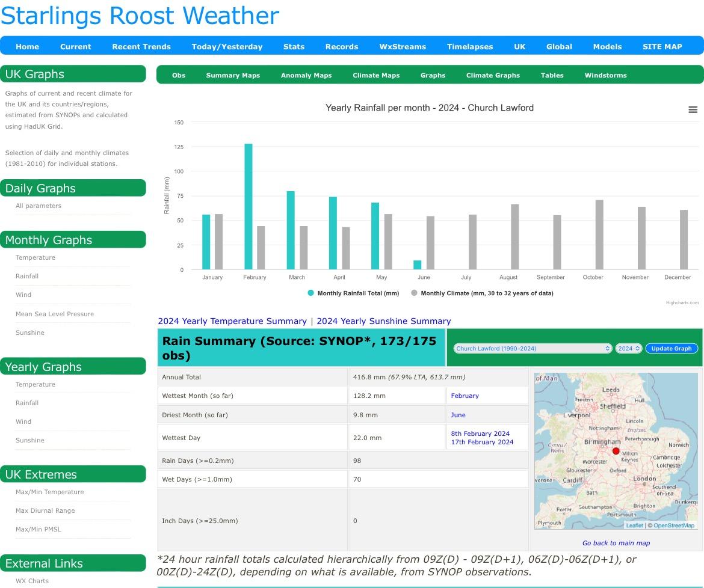704x588 pixels.
Task: Open Max/Min PMSL link
Action: (38, 529)
